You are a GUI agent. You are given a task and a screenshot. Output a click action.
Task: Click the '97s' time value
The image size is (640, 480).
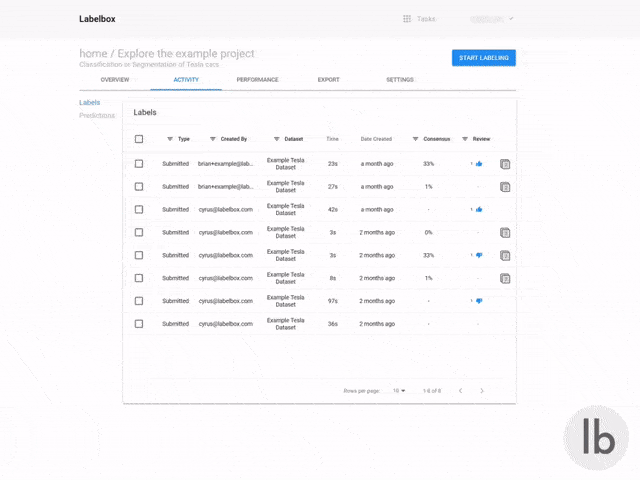333,301
